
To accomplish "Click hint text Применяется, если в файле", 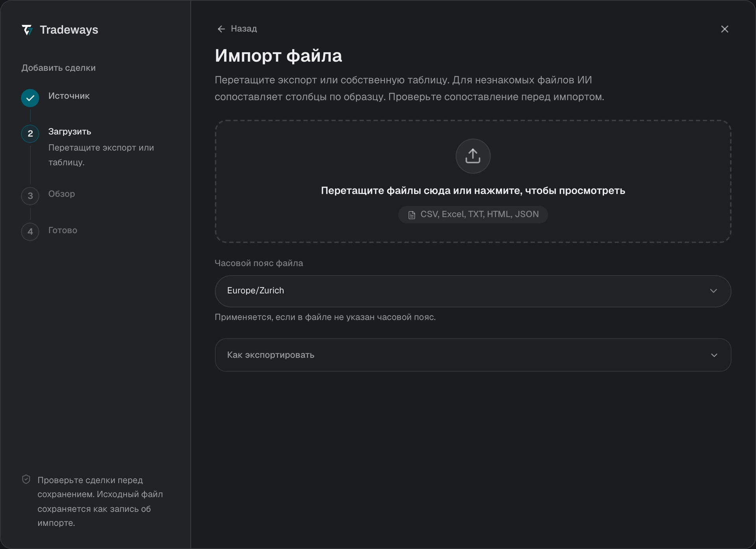I will [325, 317].
